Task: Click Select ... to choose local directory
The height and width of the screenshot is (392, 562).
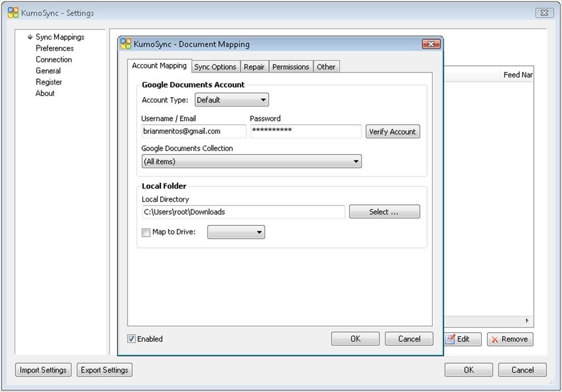Action: pyautogui.click(x=384, y=211)
